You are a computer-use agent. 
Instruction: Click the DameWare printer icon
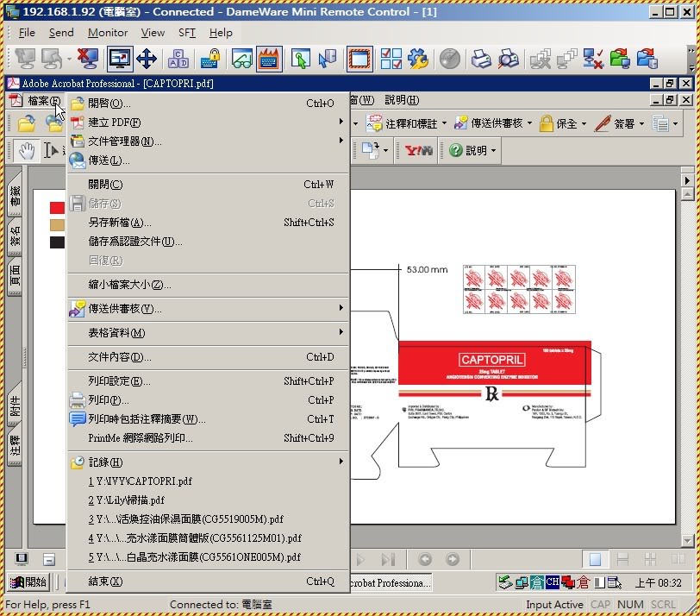(x=481, y=59)
